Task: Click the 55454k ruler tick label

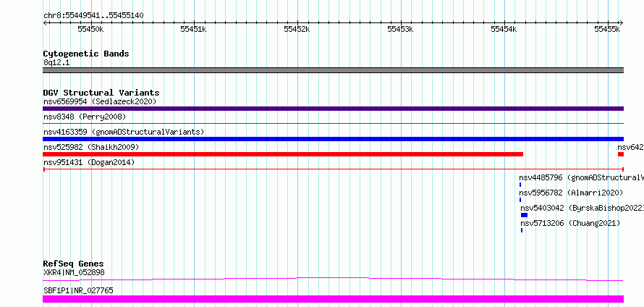Action: 504,29
